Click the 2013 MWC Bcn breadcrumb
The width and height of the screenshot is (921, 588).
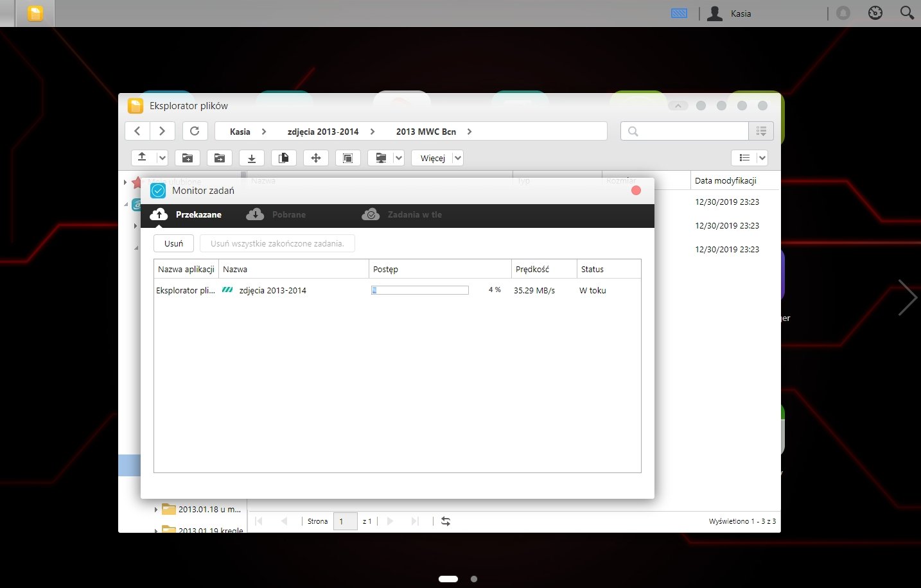coord(426,132)
